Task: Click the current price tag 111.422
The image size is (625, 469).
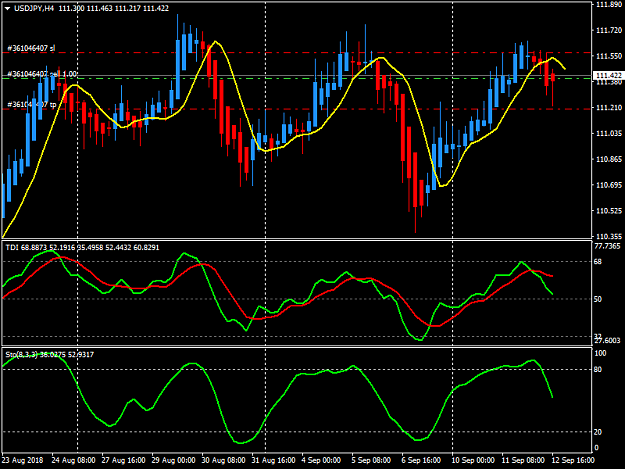Action: 609,75
